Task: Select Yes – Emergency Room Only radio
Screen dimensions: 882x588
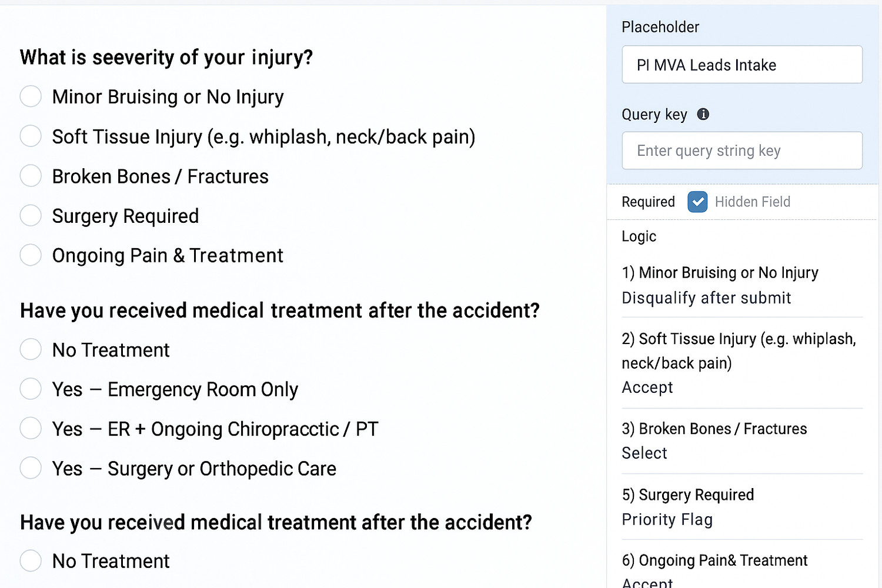Action: point(31,389)
